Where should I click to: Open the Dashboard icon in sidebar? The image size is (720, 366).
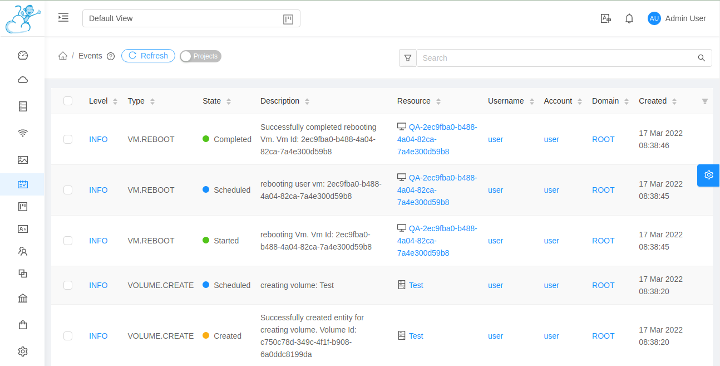[x=22, y=56]
